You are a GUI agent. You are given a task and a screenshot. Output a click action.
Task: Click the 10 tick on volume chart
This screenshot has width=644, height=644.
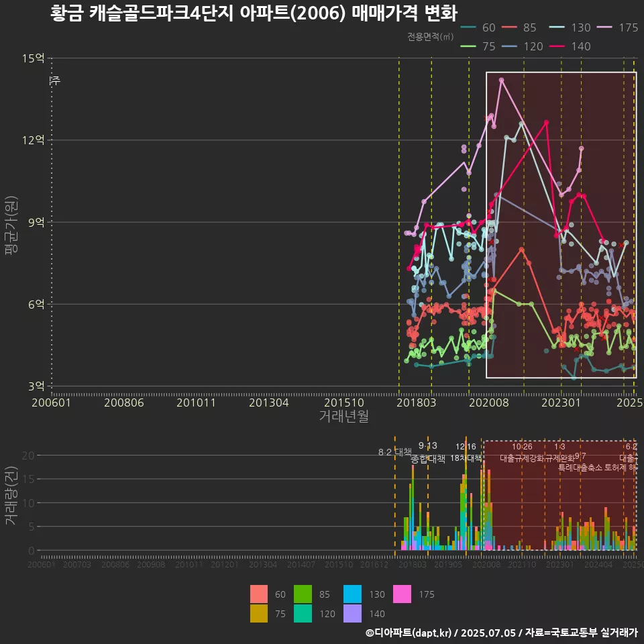click(x=28, y=502)
